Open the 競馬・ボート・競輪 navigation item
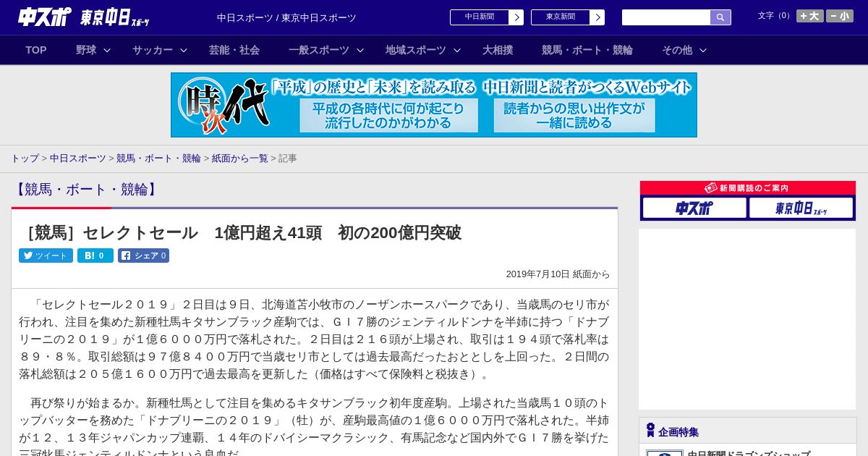 (587, 50)
